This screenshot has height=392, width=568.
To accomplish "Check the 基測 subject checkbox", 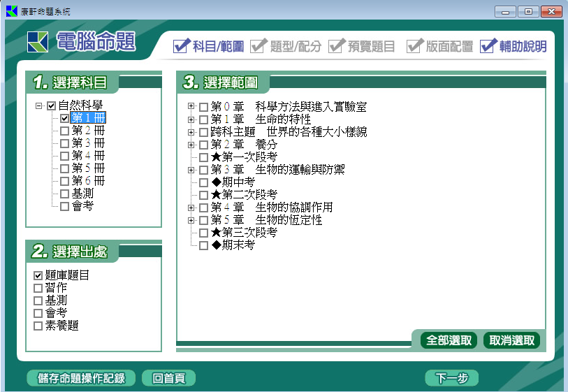I will tap(64, 194).
